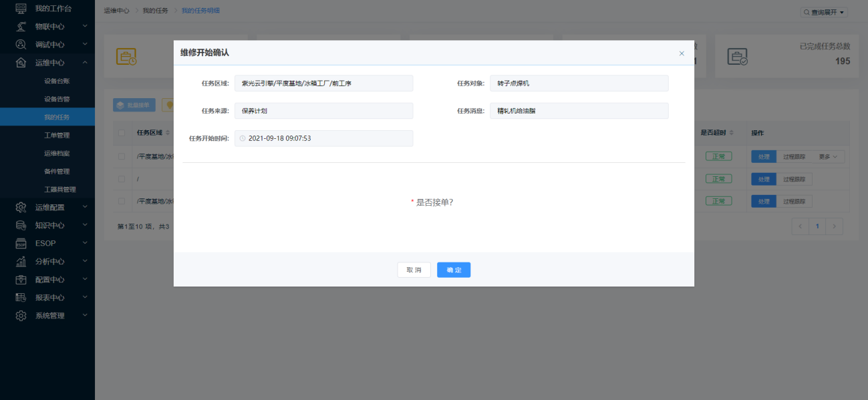This screenshot has height=400, width=868.
Task: Expand 分析中心 using its chevron
Action: (x=85, y=261)
